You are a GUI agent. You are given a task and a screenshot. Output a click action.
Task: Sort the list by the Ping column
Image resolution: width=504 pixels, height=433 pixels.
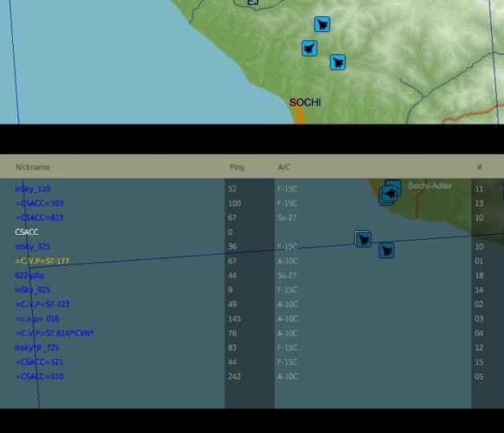[236, 168]
